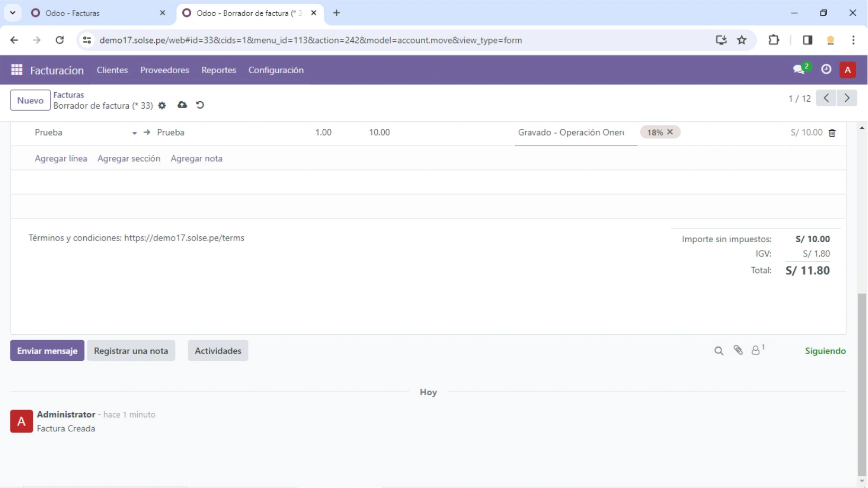Save record with cloud upload icon
This screenshot has height=488, width=868.
(x=182, y=105)
